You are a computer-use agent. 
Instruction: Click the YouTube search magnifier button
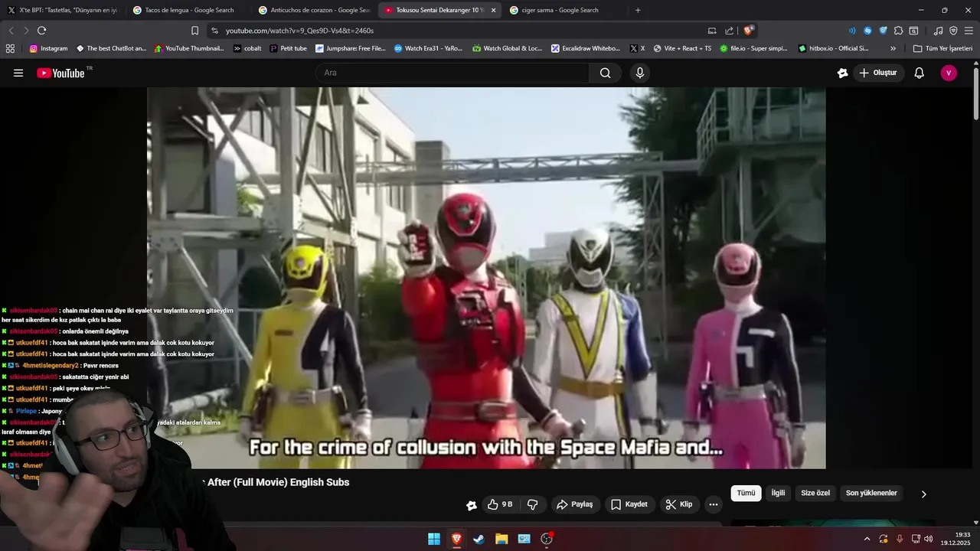pyautogui.click(x=605, y=73)
